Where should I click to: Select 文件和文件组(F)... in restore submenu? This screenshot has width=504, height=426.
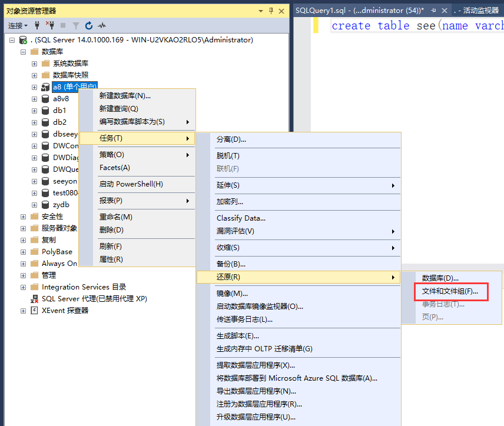(450, 291)
